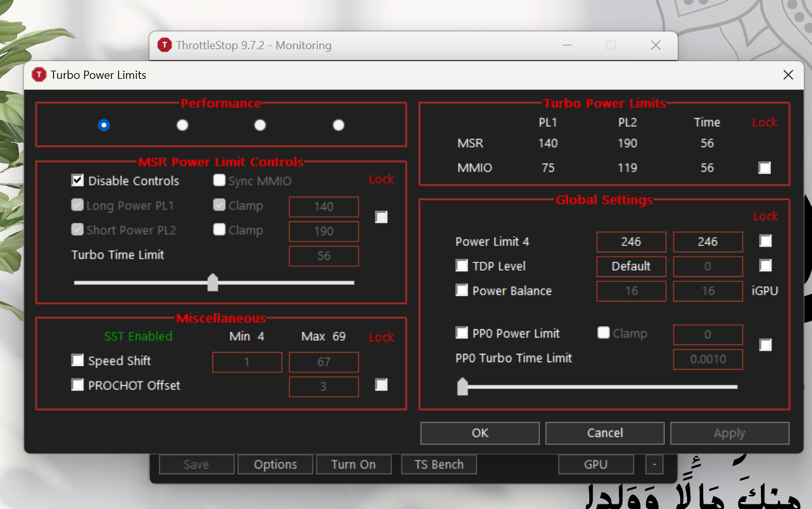Viewport: 812px width, 509px height.
Task: Click the MSR PL2 value 190 in the table
Action: (x=627, y=143)
